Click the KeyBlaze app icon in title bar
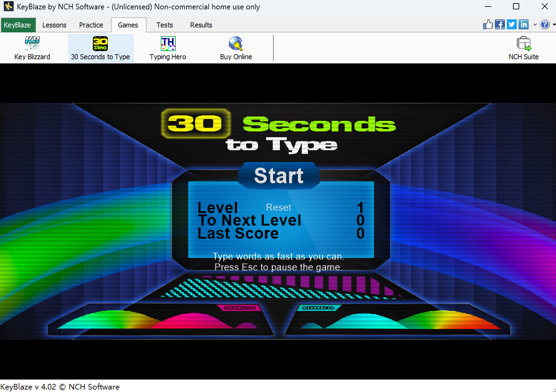Viewport: 556px width, 392px height. (8, 6)
